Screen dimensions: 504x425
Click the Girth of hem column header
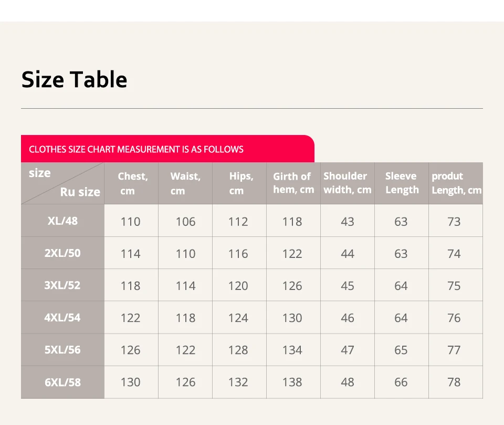pos(293,183)
